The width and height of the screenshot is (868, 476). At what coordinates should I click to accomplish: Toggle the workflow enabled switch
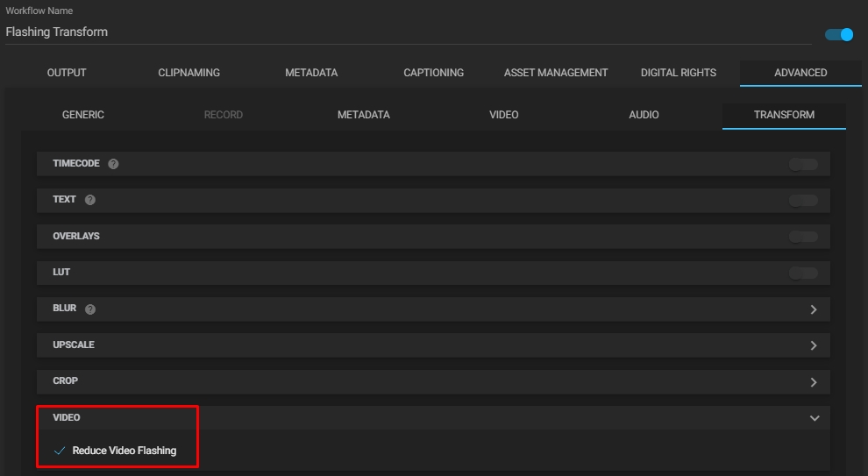(x=839, y=35)
